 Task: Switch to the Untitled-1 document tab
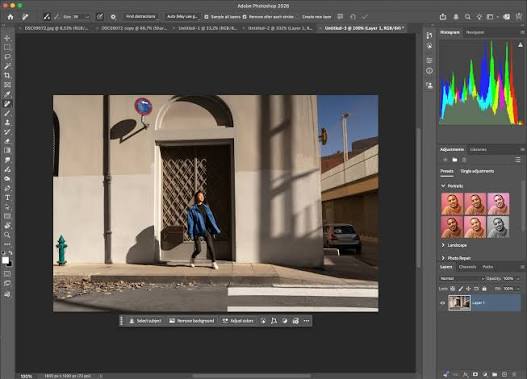click(207, 29)
